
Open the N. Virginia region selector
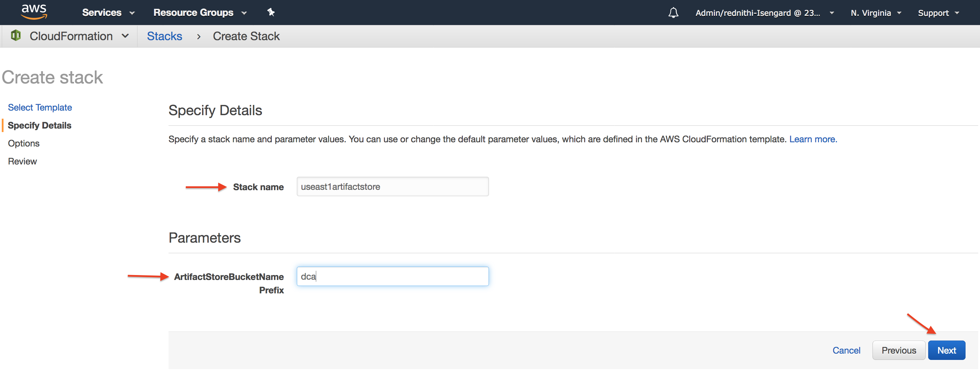(876, 13)
